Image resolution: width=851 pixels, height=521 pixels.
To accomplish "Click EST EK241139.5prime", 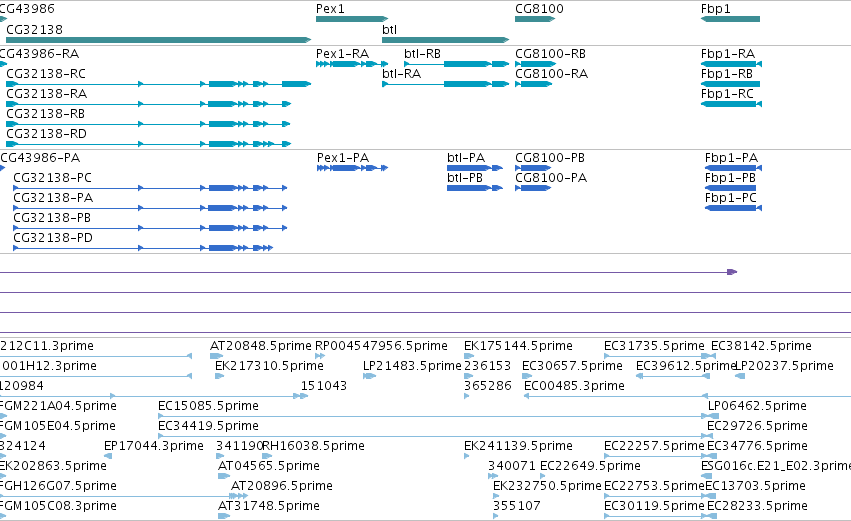I will pyautogui.click(x=518, y=446).
